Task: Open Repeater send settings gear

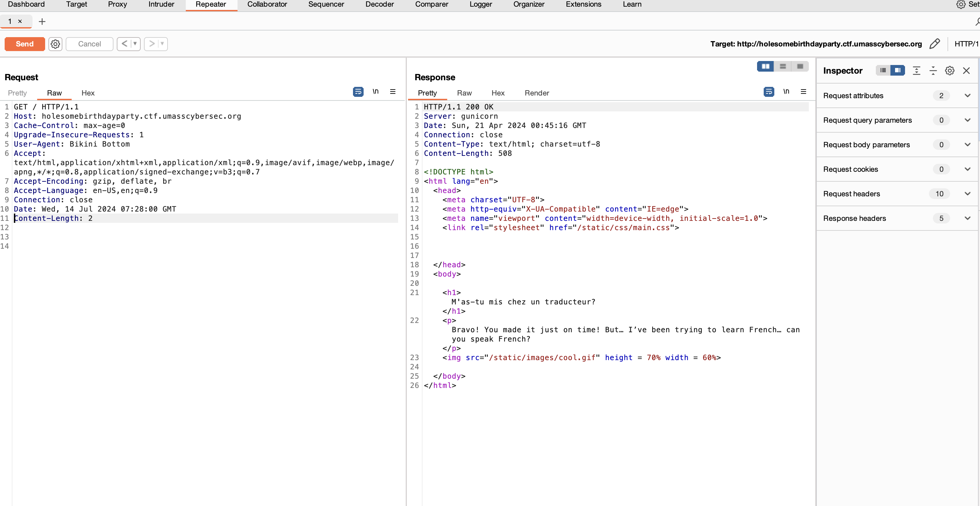Action: (55, 44)
